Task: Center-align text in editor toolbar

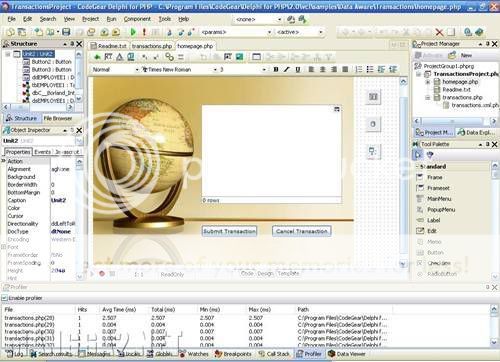Action: pos(323,69)
